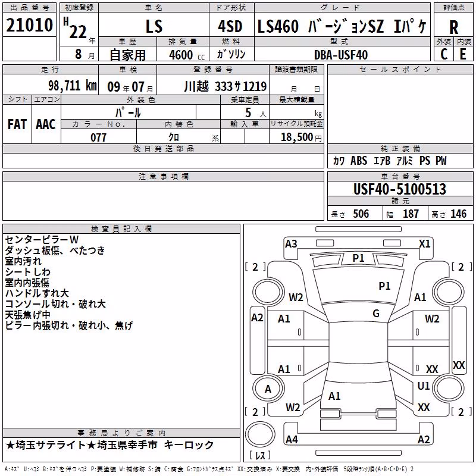Select the interior color クロ

tap(174, 137)
